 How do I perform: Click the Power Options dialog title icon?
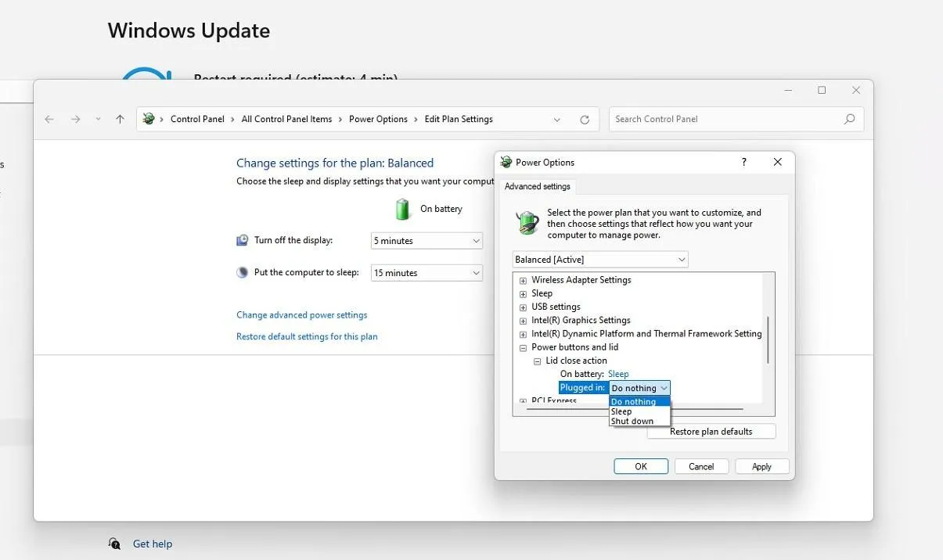point(506,162)
